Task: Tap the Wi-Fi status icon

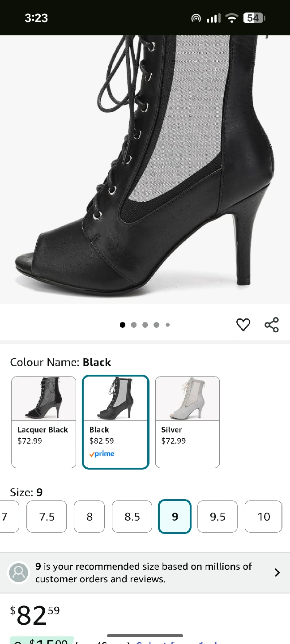Action: tap(231, 18)
